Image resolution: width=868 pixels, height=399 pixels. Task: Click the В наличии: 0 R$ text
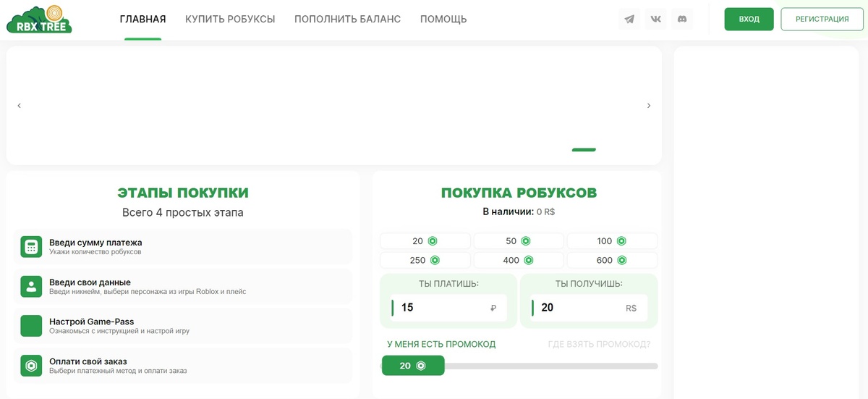click(519, 212)
